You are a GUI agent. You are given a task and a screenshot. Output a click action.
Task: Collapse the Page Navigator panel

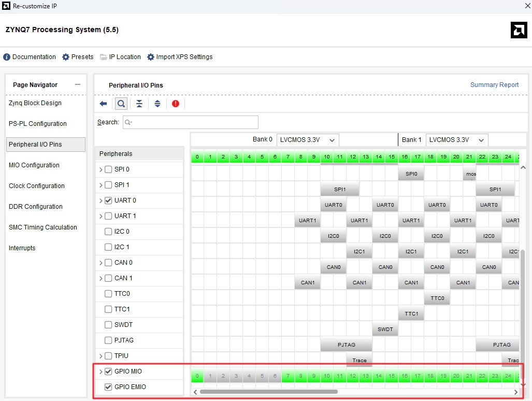click(78, 84)
